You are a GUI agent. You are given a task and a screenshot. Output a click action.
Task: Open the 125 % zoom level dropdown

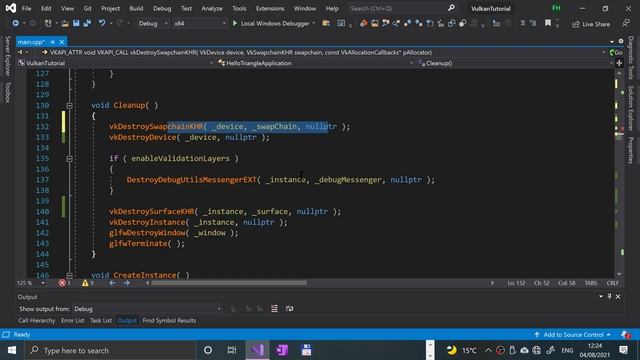click(x=31, y=283)
